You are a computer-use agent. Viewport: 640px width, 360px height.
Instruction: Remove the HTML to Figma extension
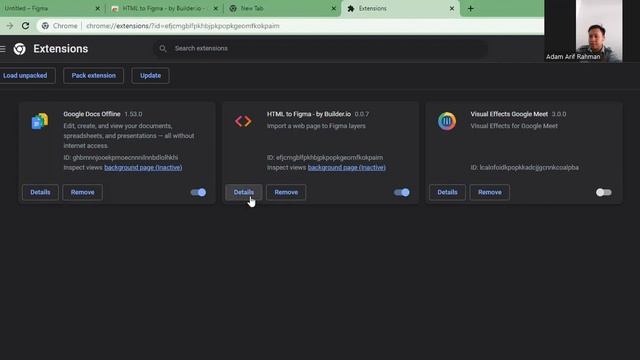[x=286, y=192]
